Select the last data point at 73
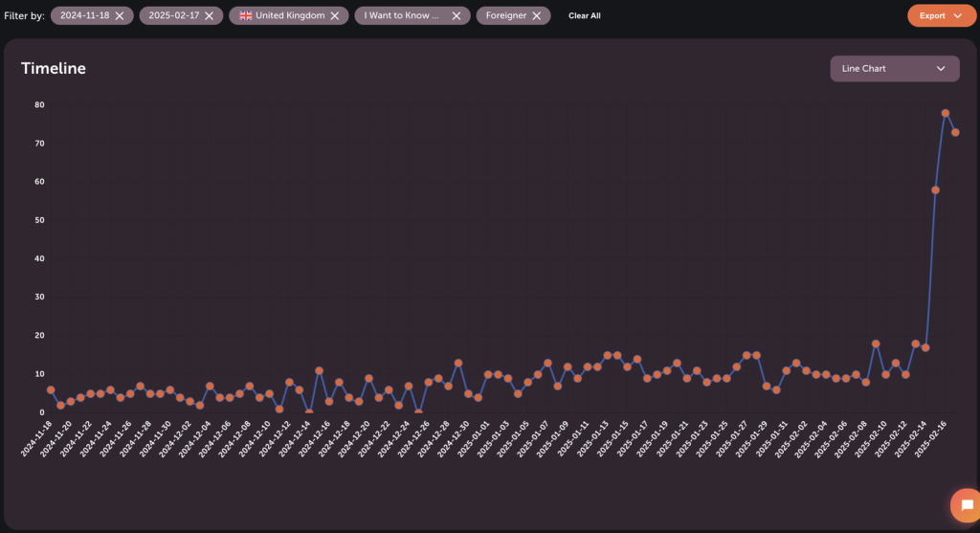Viewport: 980px width, 533px height. point(955,132)
